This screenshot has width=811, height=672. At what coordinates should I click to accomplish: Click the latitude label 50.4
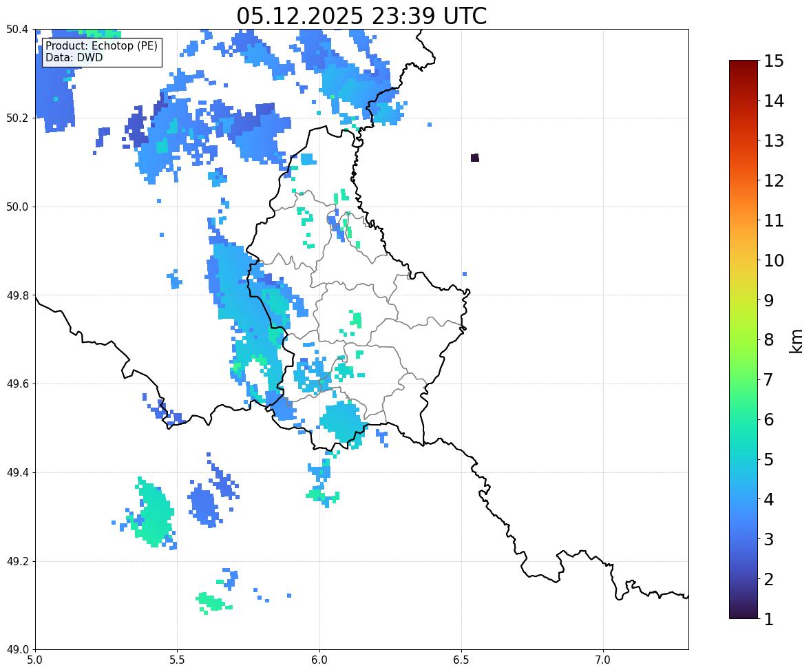coord(17,30)
